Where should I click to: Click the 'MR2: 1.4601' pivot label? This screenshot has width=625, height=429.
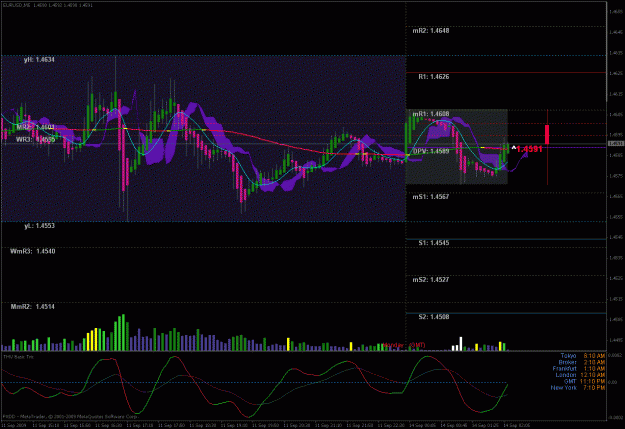point(35,128)
